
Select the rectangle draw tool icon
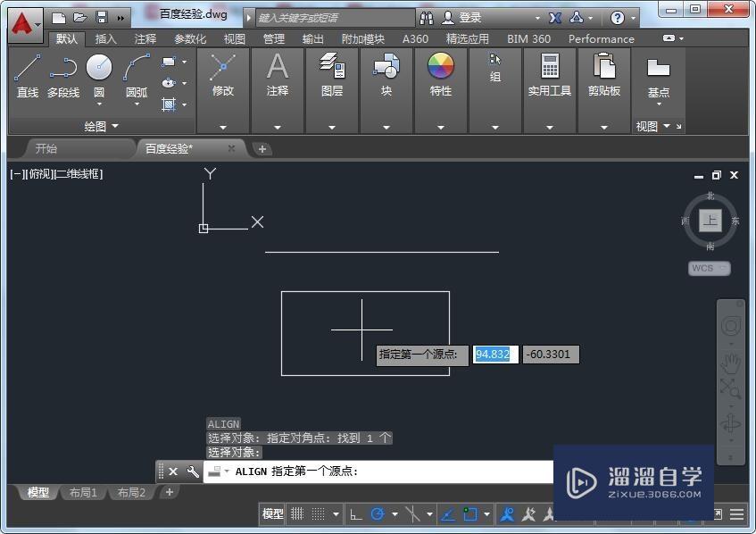coord(169,62)
